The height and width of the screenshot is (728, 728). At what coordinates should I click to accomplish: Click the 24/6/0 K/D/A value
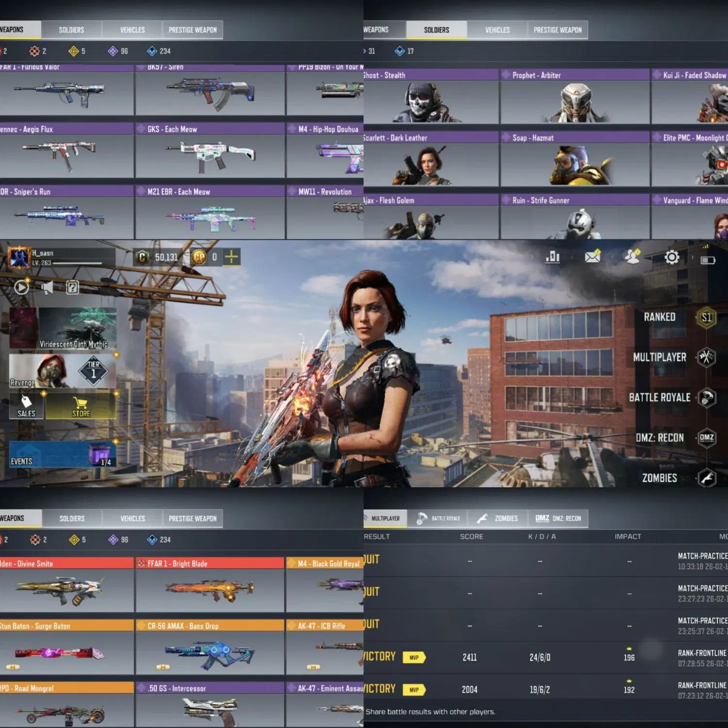pyautogui.click(x=540, y=658)
